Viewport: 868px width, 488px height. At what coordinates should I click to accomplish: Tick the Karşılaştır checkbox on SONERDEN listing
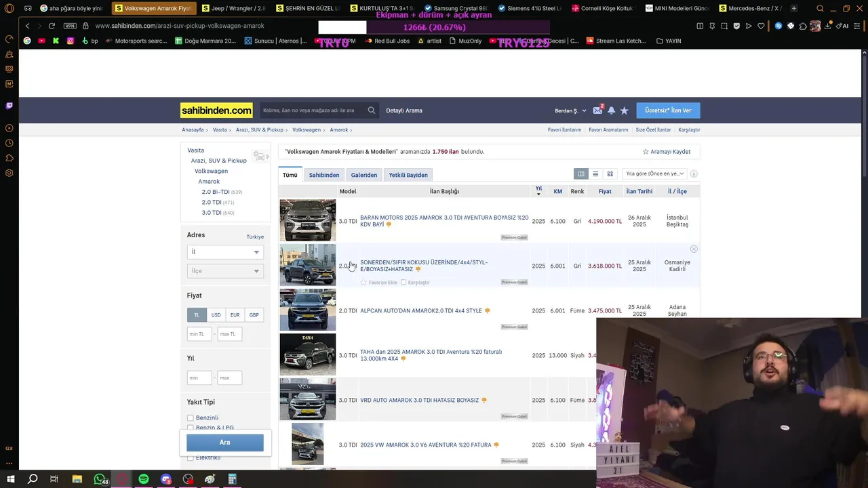coord(403,282)
